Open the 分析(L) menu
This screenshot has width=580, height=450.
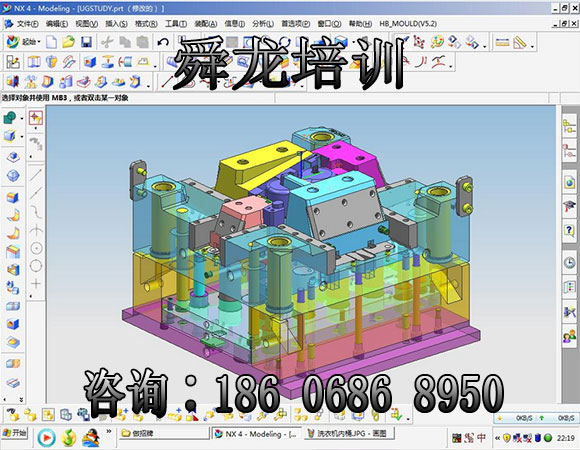click(x=263, y=24)
